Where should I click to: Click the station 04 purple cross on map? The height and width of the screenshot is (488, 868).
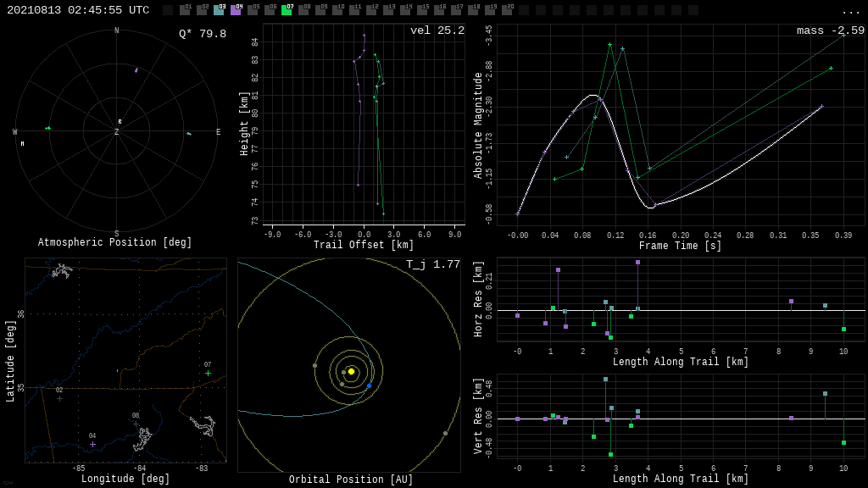(92, 444)
